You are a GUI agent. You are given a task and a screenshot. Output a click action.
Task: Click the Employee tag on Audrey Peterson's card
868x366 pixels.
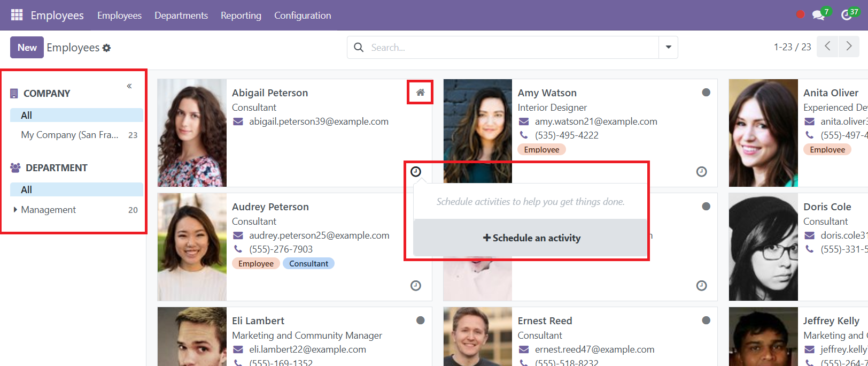tap(256, 263)
